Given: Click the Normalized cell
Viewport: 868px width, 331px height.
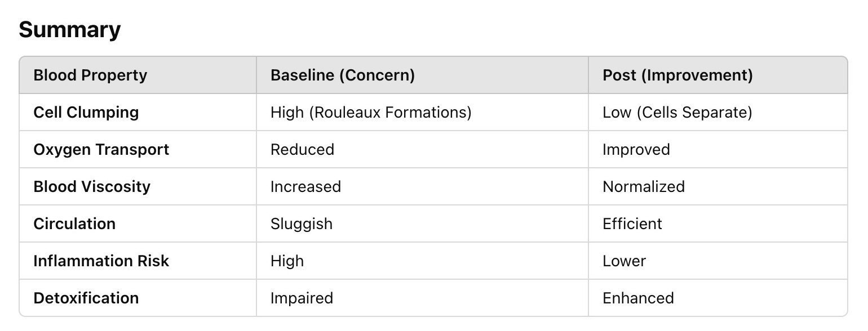Looking at the screenshot, I should pos(644,187).
